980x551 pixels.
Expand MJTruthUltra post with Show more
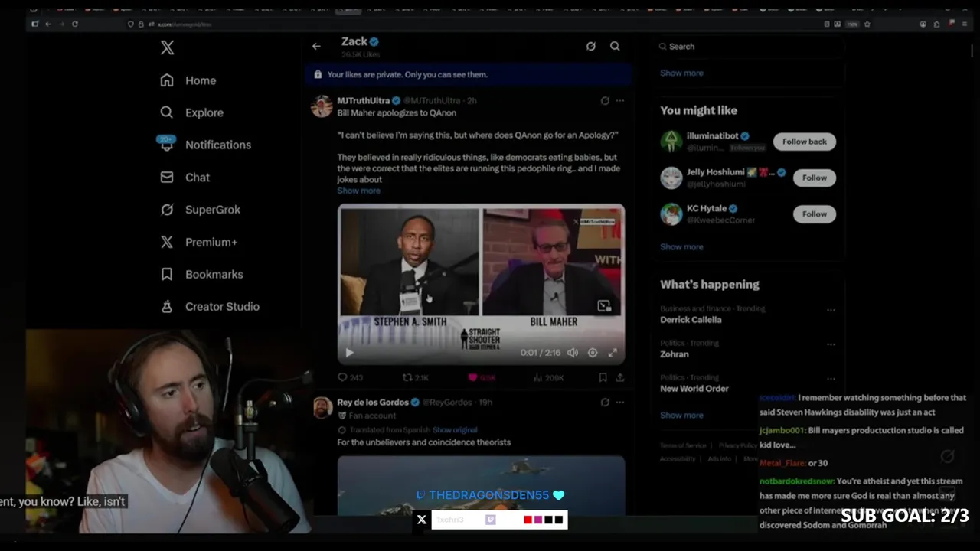point(358,191)
